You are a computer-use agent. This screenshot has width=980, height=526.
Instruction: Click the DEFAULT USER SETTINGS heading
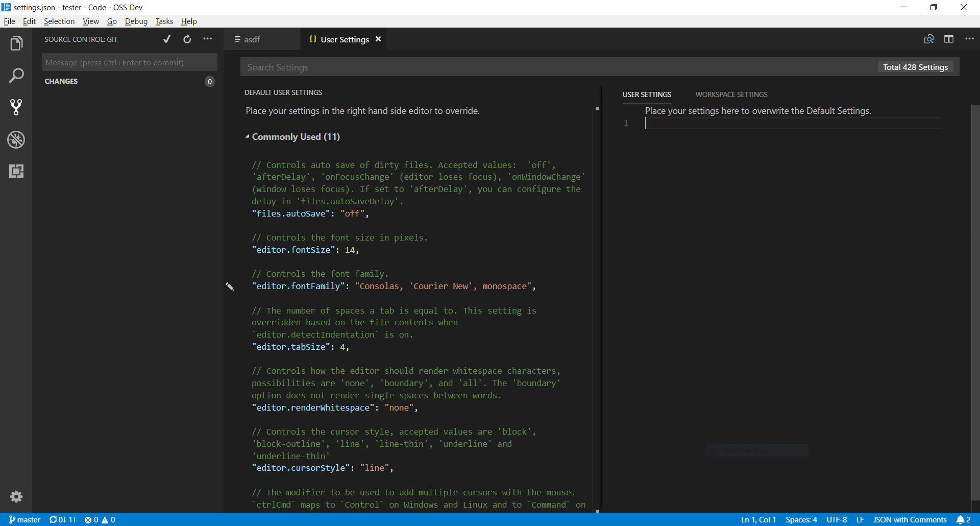coord(283,92)
